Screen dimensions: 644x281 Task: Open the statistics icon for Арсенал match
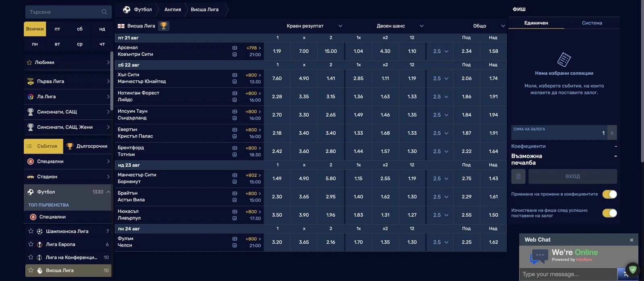point(235,55)
